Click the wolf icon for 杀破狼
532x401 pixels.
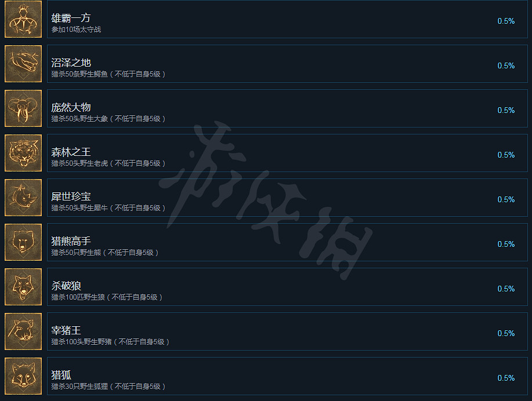tap(23, 287)
